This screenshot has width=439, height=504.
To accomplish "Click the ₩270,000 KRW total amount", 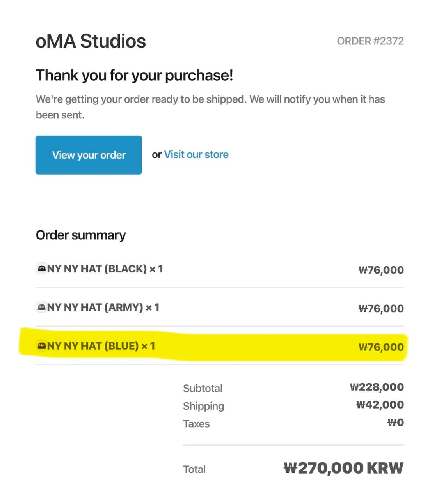I will click(x=343, y=468).
